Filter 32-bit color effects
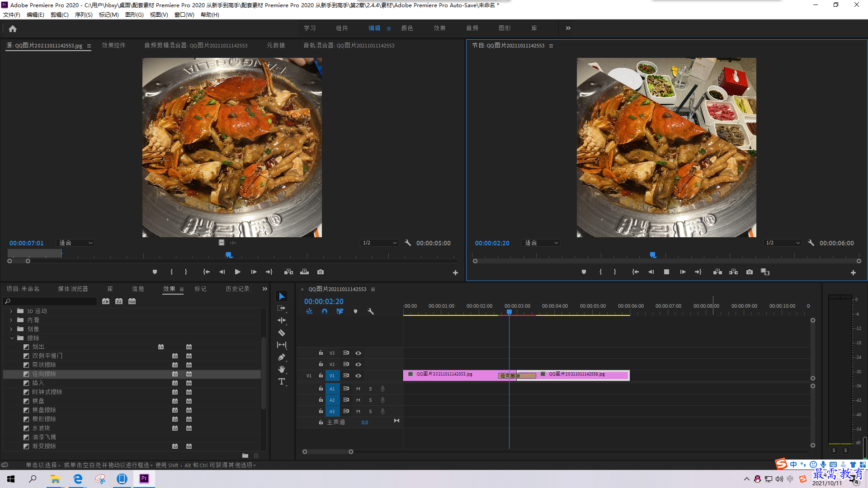Screen dimensions: 868x488 coord(119,301)
